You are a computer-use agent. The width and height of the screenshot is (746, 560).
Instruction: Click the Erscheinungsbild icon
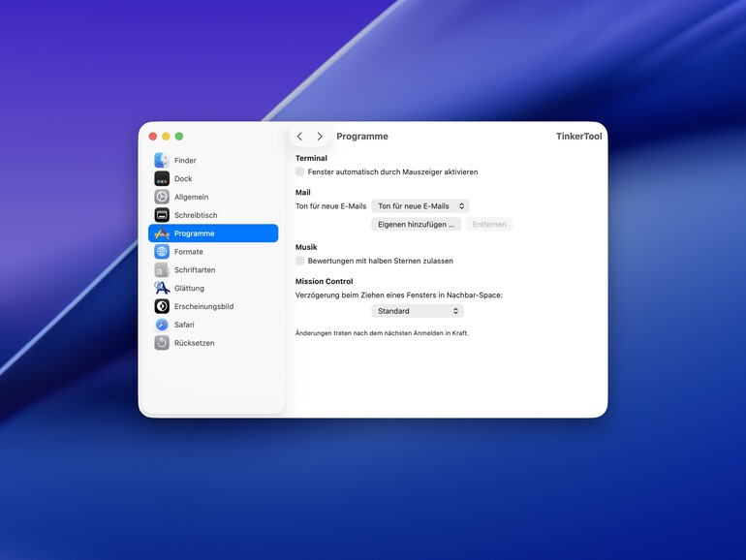[x=162, y=306]
